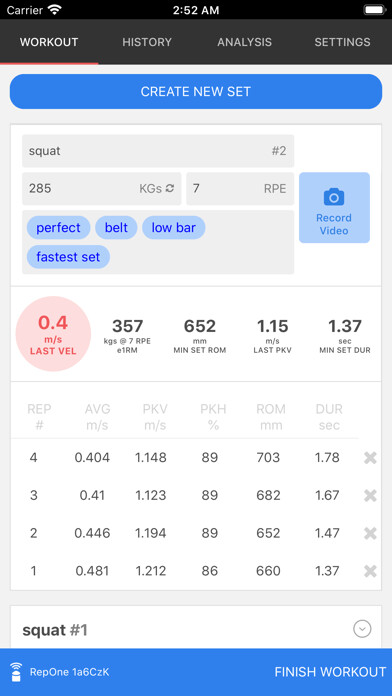Image resolution: width=392 pixels, height=696 pixels.
Task: Tap the 'low bar' tag chip
Action: click(x=174, y=228)
